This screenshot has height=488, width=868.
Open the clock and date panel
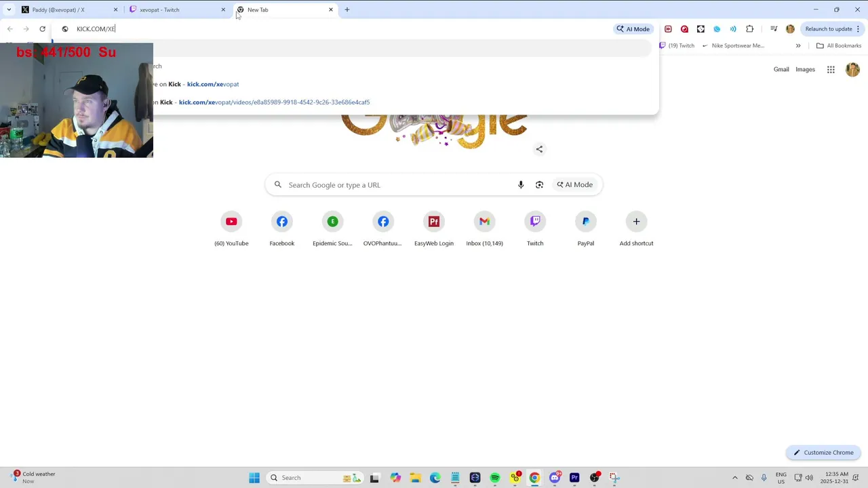[834, 478]
